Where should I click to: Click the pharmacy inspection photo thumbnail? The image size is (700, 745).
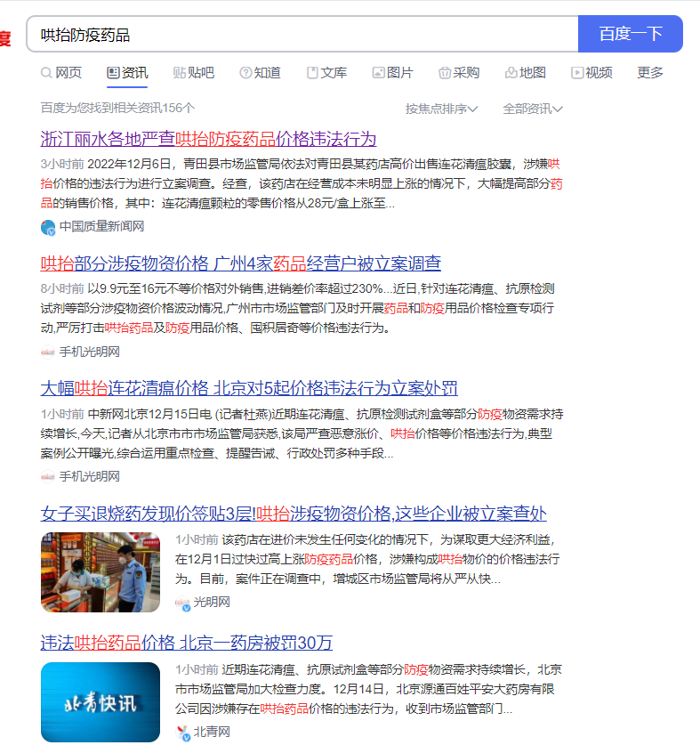pyautogui.click(x=101, y=572)
